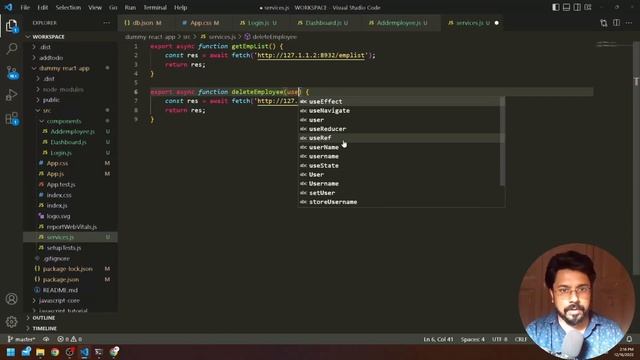Choose storeUsername from suggestion list
Screen dimensions: 640x360
(x=400, y=202)
